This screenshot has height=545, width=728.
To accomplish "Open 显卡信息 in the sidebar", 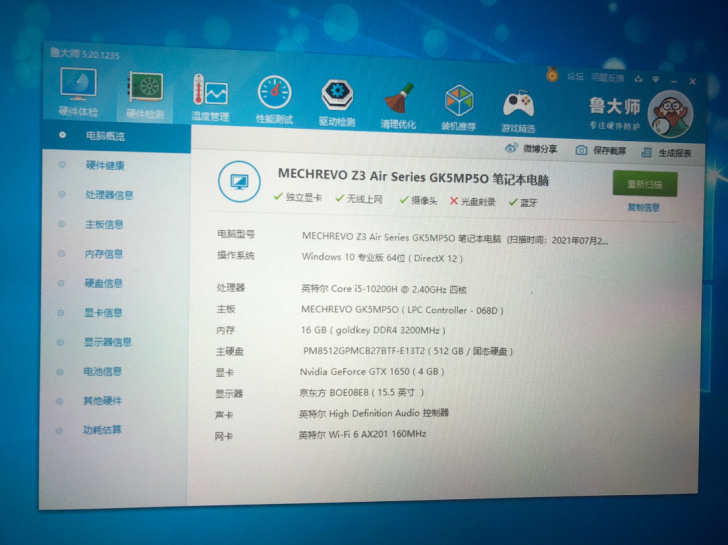I will click(103, 313).
